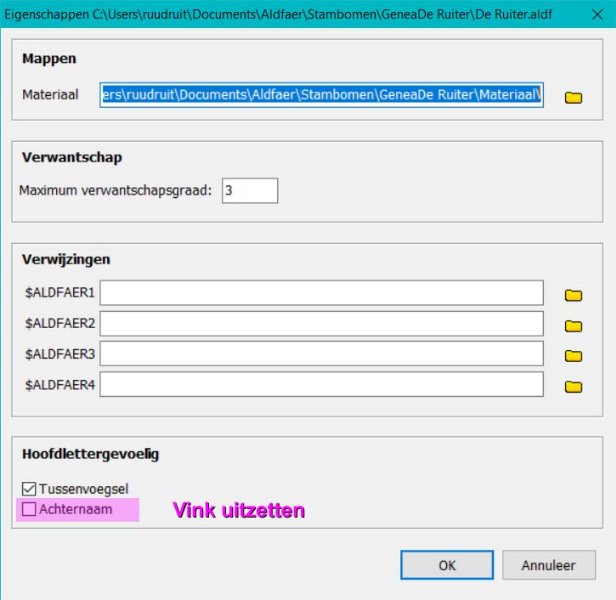
Task: Open the Materiaal folder browser icon
Action: pos(573,98)
